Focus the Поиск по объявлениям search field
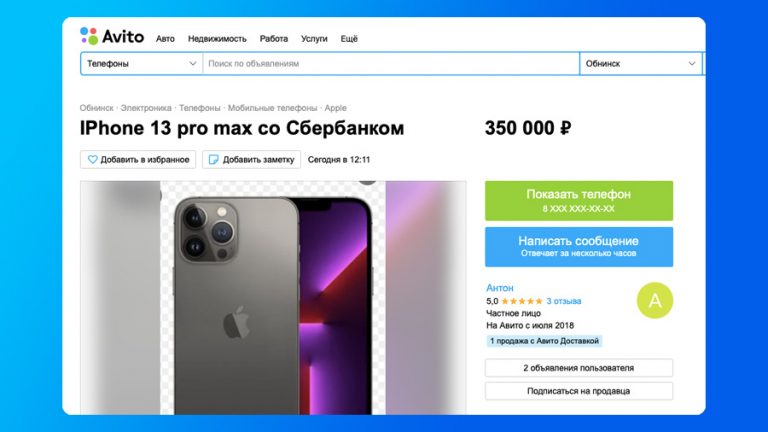The width and height of the screenshot is (768, 432). [x=391, y=64]
